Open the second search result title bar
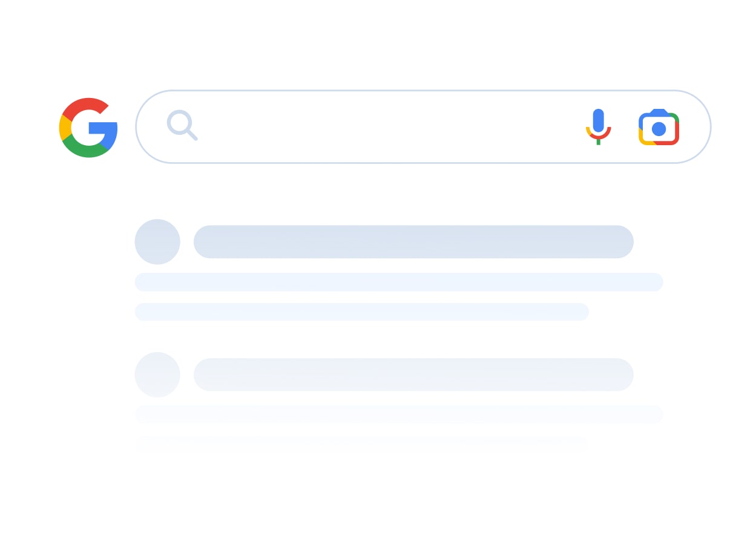Viewport: 756px width, 545px height. (x=413, y=374)
